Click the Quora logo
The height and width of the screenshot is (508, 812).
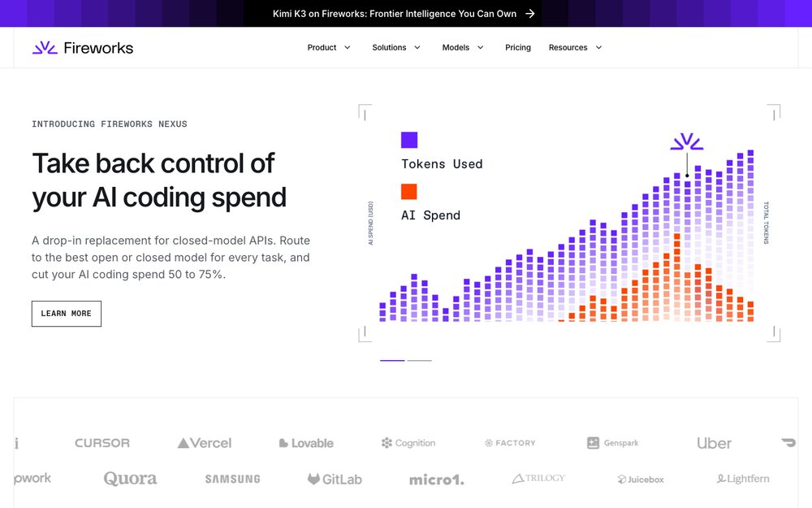(x=130, y=479)
